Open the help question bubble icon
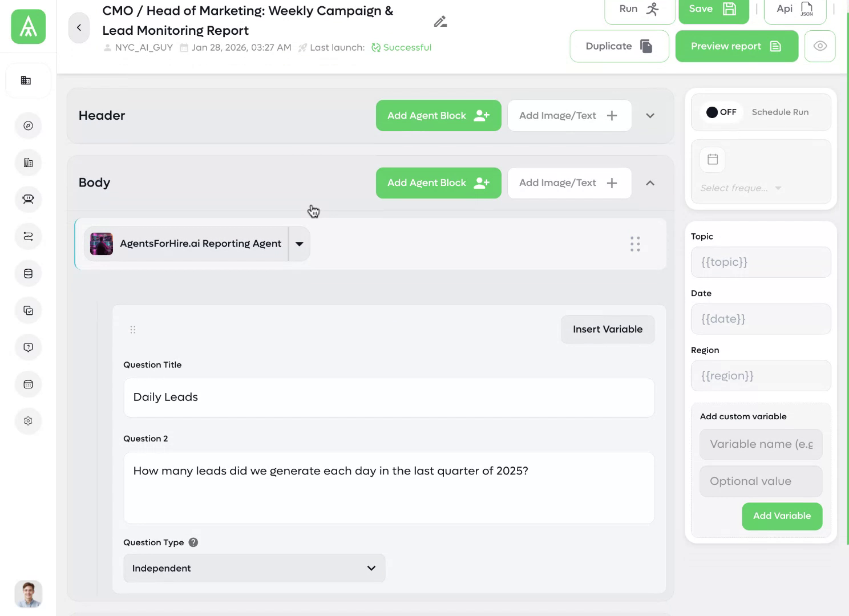Viewport: 849px width, 616px height. pyautogui.click(x=28, y=347)
